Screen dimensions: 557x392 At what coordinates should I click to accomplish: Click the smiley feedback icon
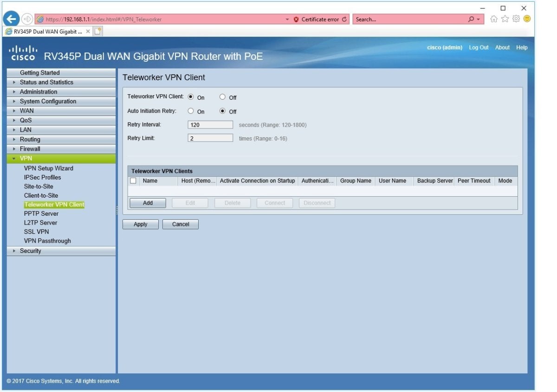point(527,19)
